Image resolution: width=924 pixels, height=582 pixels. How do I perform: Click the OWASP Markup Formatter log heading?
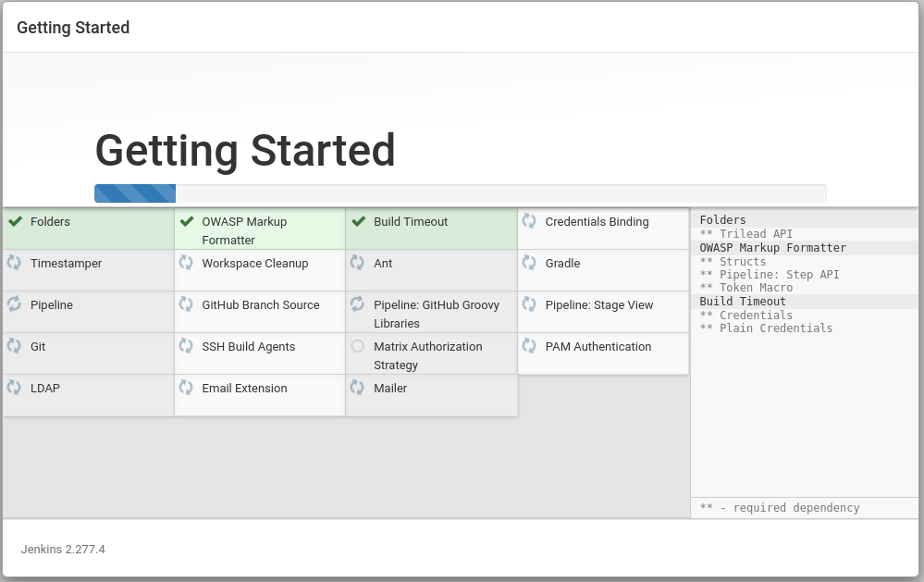pyautogui.click(x=772, y=248)
